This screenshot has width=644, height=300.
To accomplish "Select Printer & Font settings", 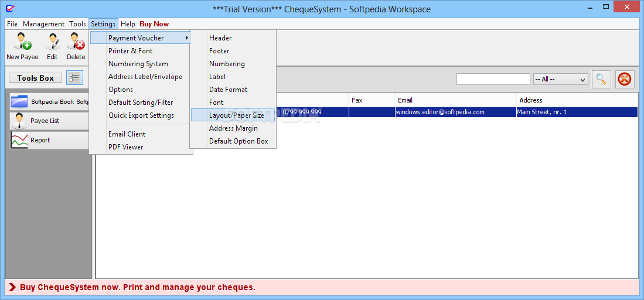I will click(141, 51).
